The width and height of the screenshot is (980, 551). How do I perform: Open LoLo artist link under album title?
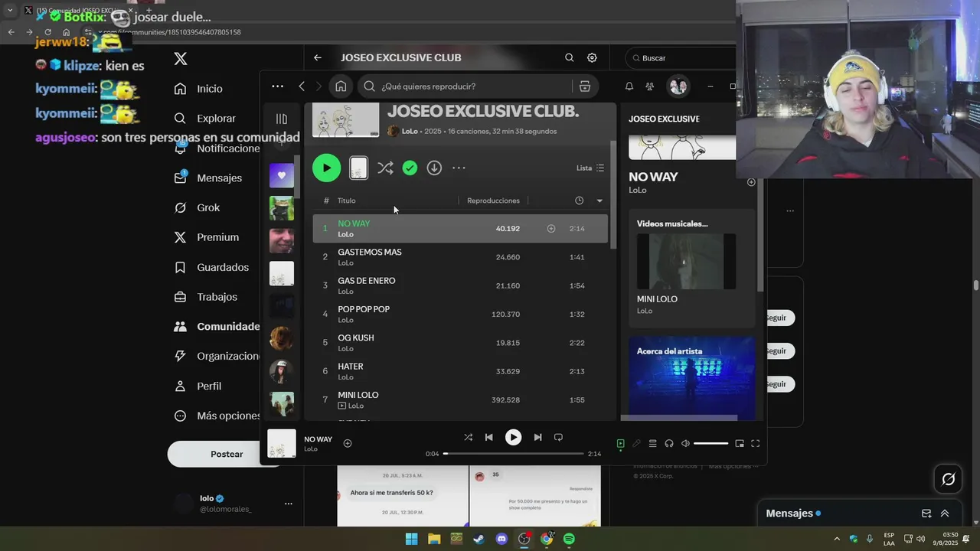tap(410, 131)
